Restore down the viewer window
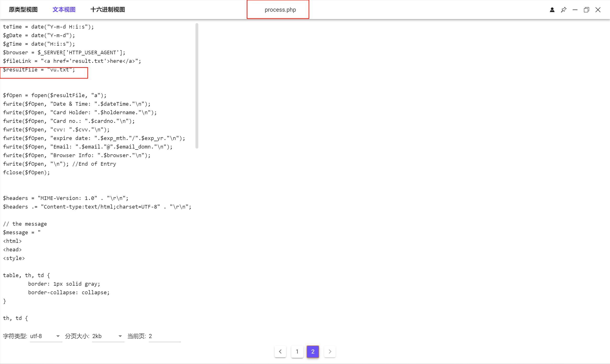Screen dimensions: 610x364 tap(586, 10)
